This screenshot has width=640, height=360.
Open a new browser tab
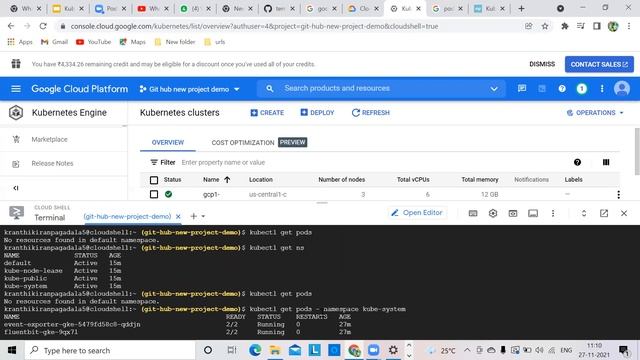(x=521, y=9)
